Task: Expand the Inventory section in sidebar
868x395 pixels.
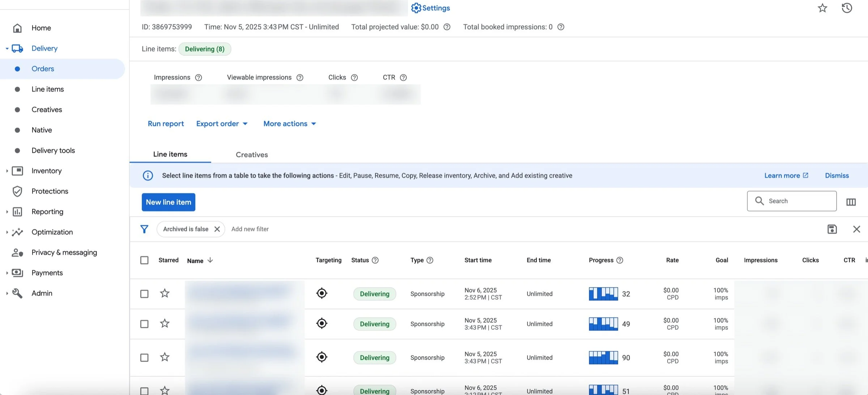Action: coord(7,171)
